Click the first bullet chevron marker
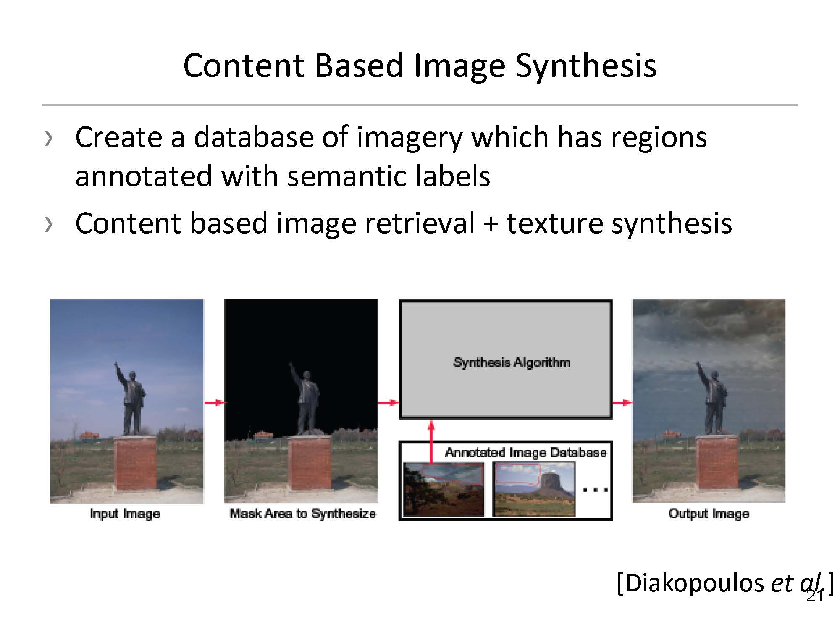This screenshot has height=630, width=840. pos(49,139)
